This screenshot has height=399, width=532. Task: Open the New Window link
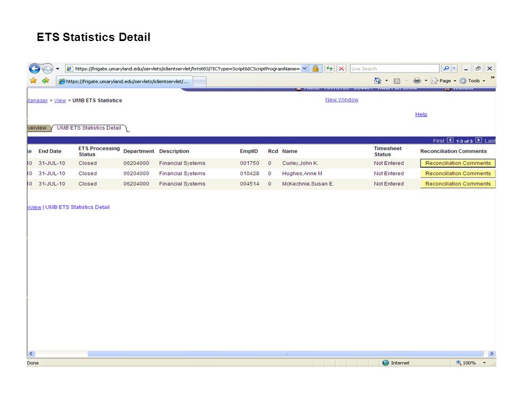342,100
